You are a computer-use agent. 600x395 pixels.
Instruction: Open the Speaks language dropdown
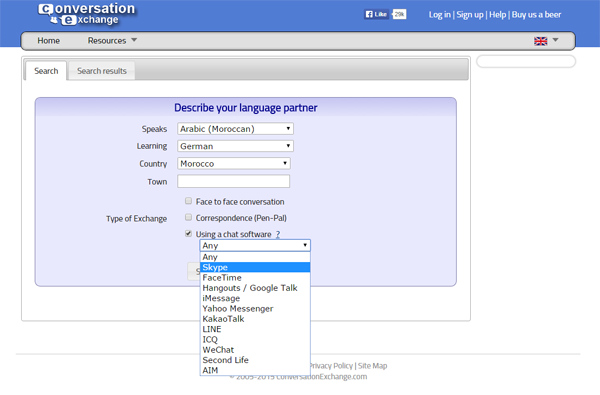coord(235,129)
